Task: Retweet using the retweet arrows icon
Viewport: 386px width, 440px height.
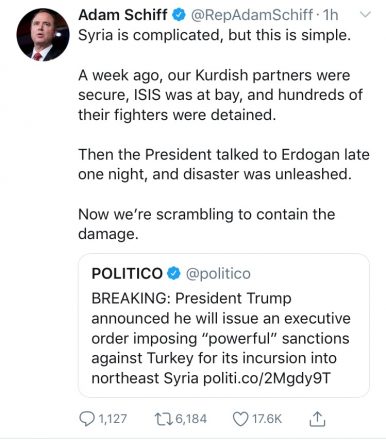Action: point(164,419)
